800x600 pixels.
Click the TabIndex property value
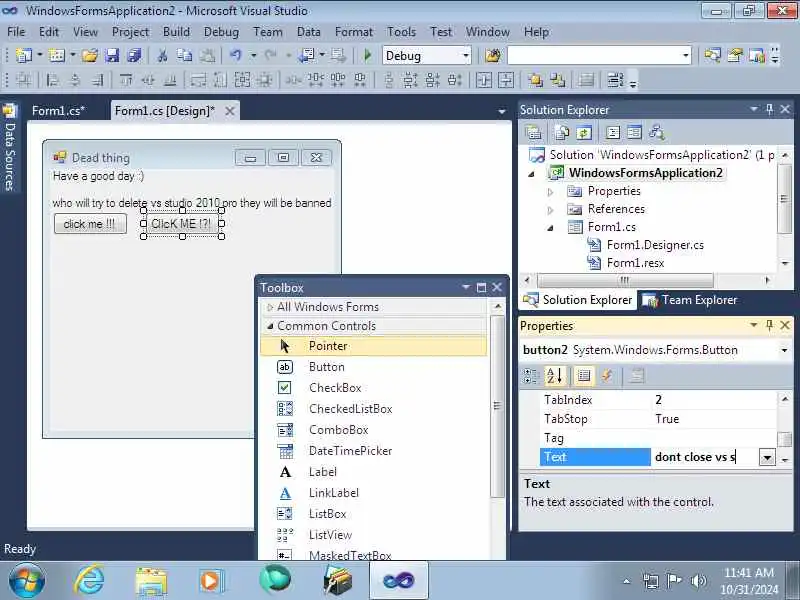[714, 400]
